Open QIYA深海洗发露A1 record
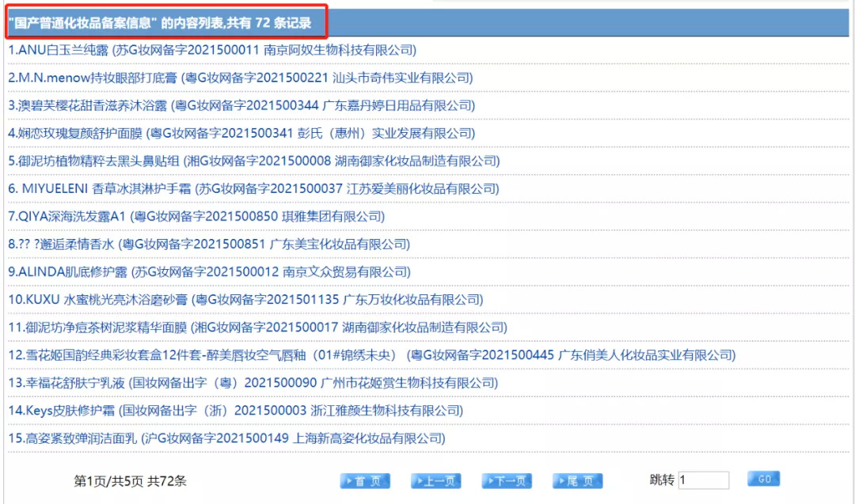 click(x=196, y=217)
